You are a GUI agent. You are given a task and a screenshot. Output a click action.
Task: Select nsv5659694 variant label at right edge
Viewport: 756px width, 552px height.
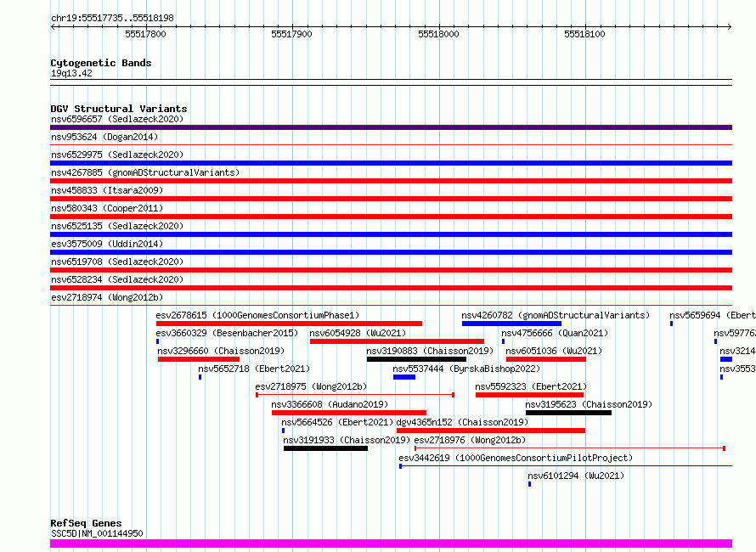(x=712, y=315)
